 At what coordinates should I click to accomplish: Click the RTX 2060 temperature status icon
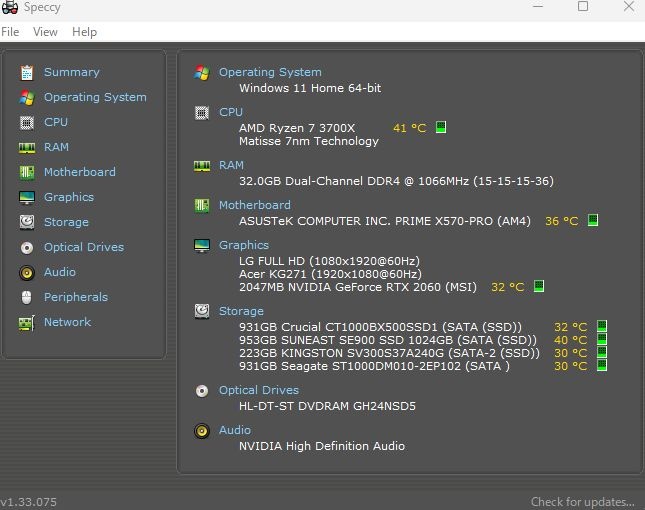539,286
